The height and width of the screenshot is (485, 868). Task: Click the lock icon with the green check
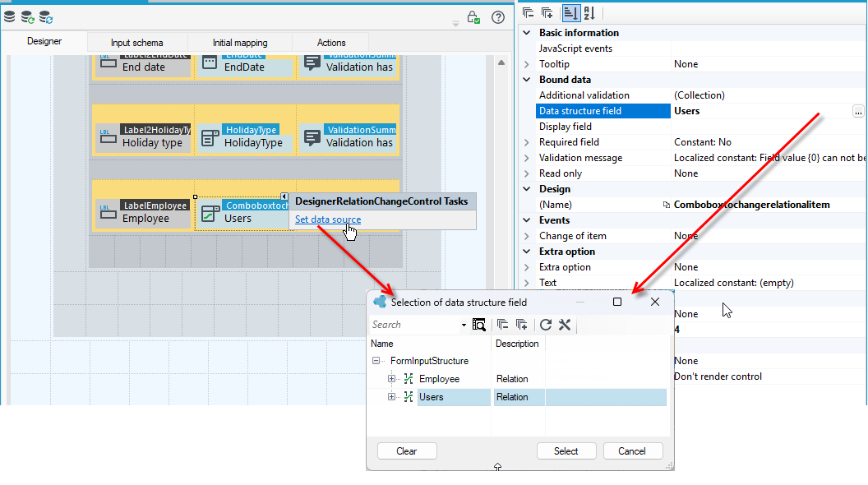pos(473,17)
